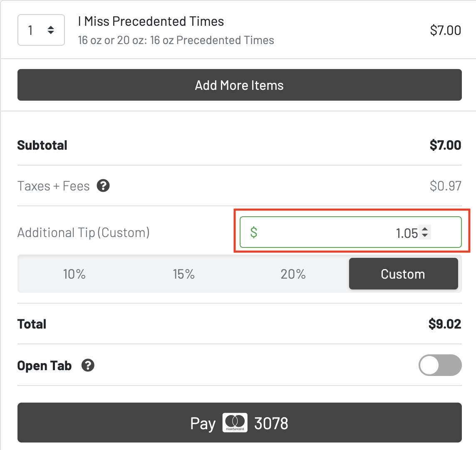This screenshot has width=476, height=450.
Task: Focus the custom tip amount field
Action: tap(341, 232)
